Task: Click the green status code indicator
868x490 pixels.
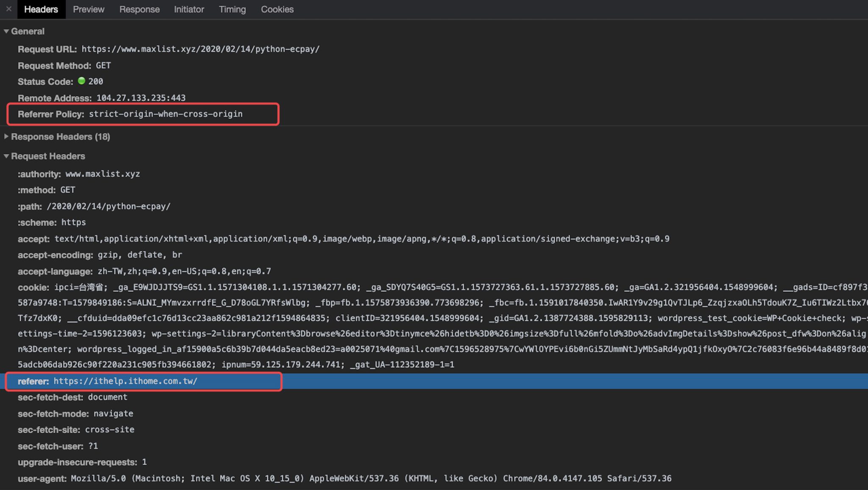Action: point(81,81)
